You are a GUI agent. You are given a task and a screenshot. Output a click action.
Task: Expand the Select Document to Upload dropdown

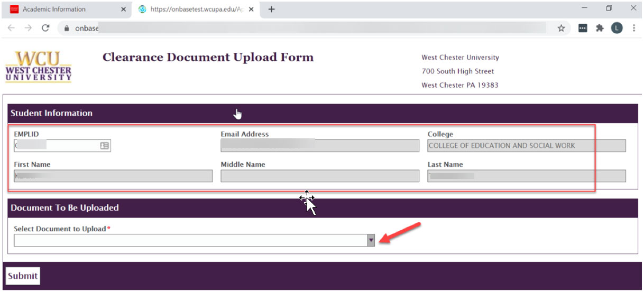pos(371,240)
